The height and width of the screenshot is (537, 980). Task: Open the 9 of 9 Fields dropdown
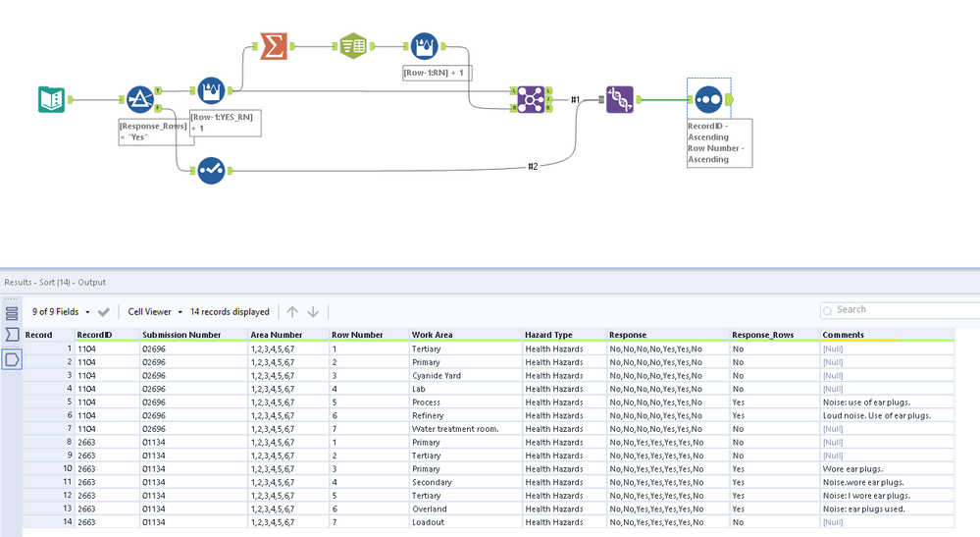pyautogui.click(x=61, y=311)
